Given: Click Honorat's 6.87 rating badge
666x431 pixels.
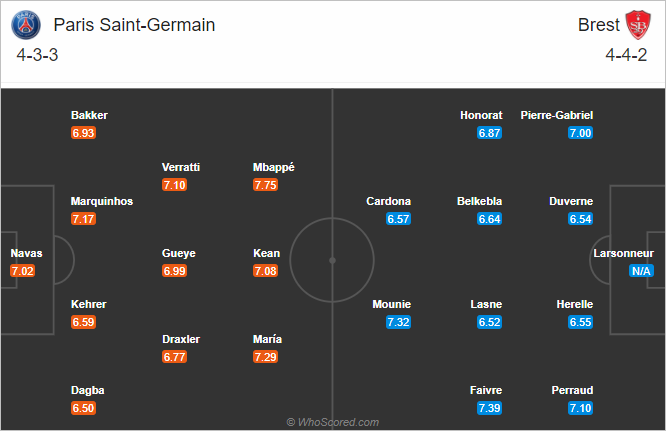Looking at the screenshot, I should 489,133.
